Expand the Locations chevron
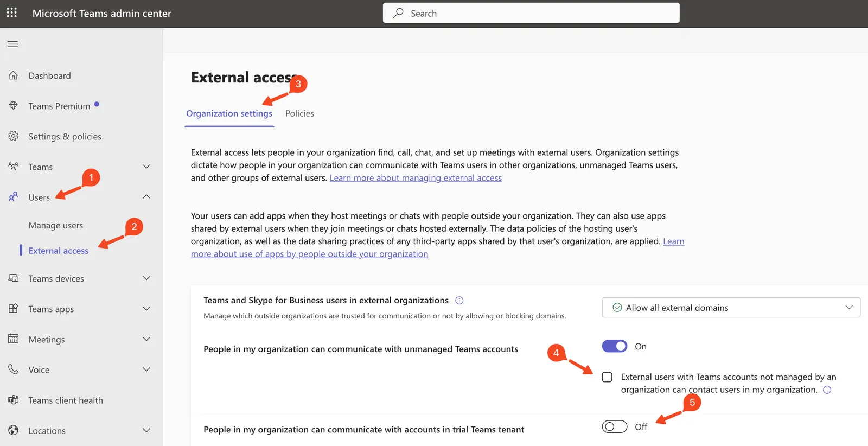Screen dimensions: 868x446 tap(146, 430)
